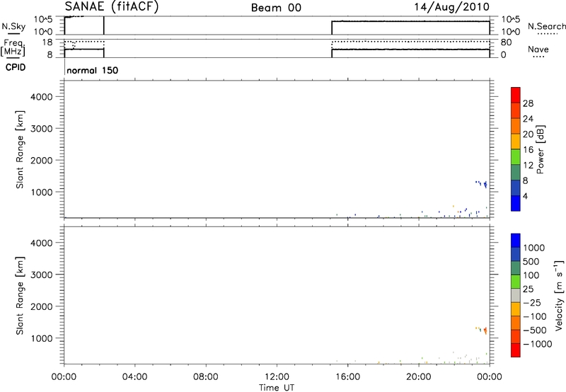The width and height of the screenshot is (566, 392).
Task: Pick the red bottom Velocity colorbar segment
Action: pos(516,350)
